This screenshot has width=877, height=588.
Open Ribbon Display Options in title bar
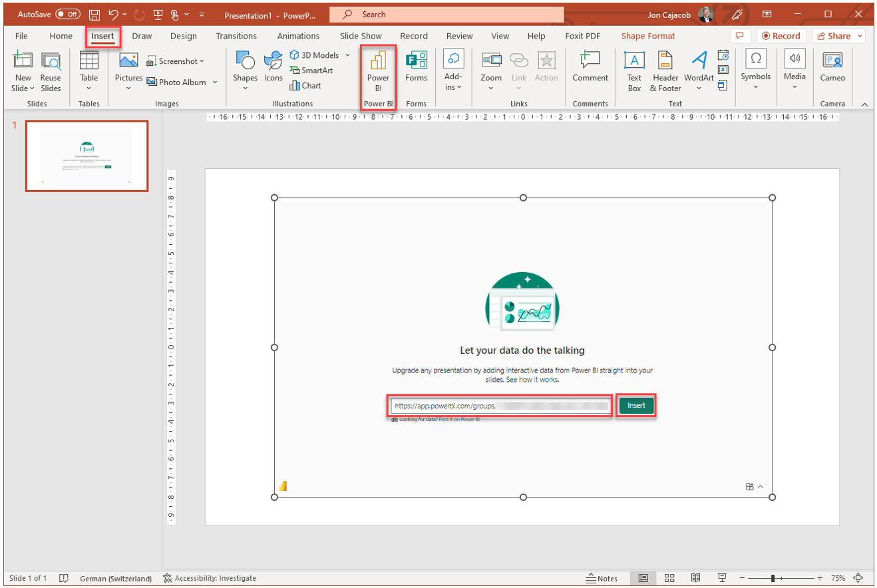767,14
